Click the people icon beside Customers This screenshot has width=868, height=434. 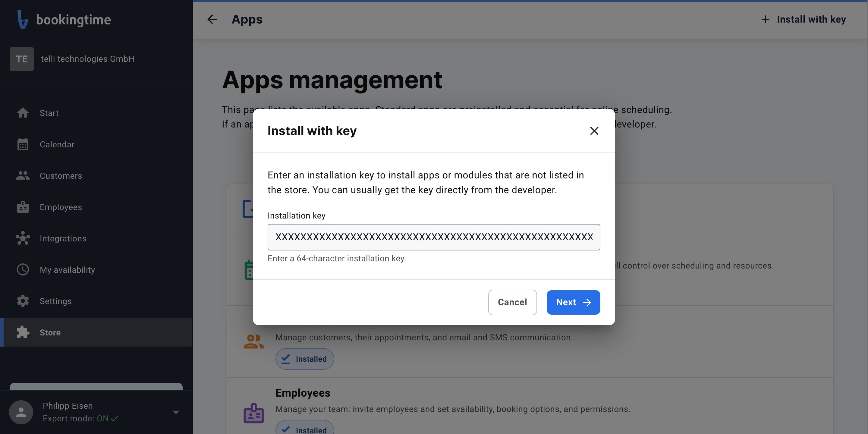pyautogui.click(x=23, y=175)
